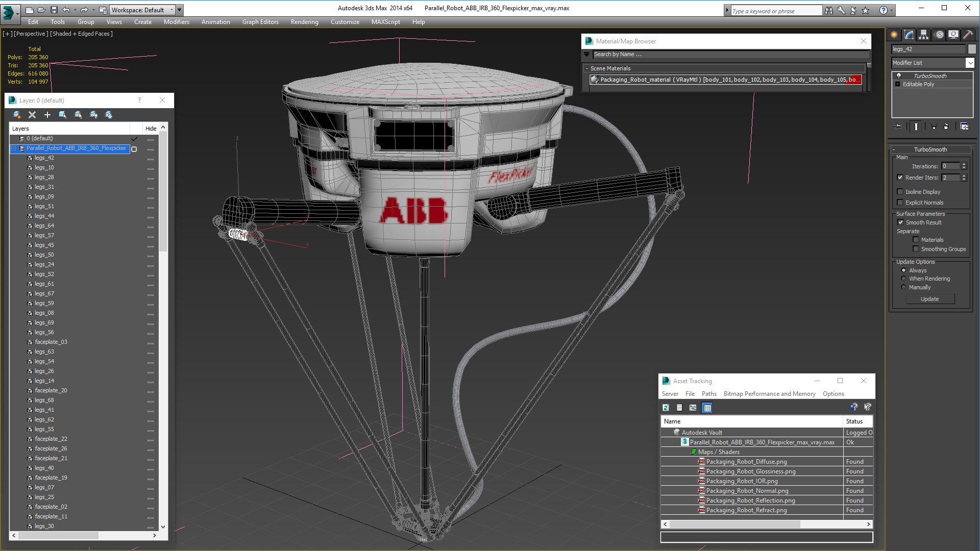This screenshot has height=551, width=980.
Task: Click Tree View icon in Asset Tracking
Action: point(693,408)
